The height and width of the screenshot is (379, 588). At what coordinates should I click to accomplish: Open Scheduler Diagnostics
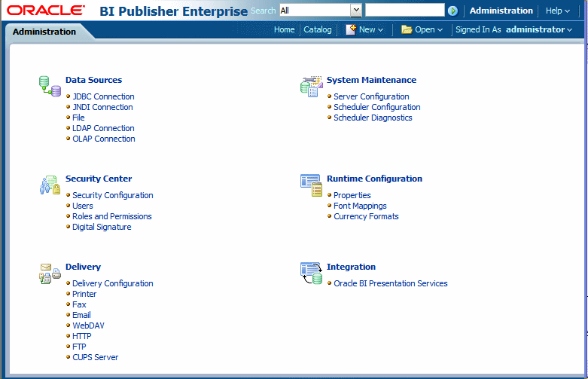373,118
